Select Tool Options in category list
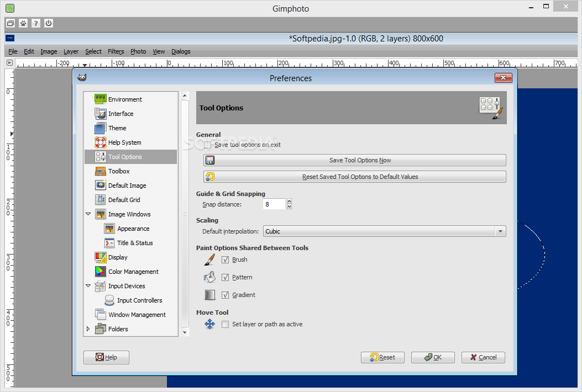 pos(130,157)
